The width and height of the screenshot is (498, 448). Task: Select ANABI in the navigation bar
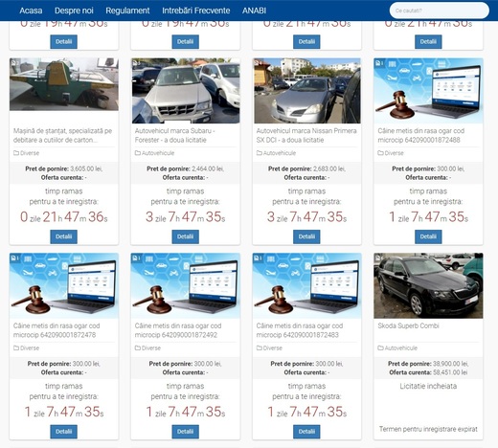click(x=254, y=11)
